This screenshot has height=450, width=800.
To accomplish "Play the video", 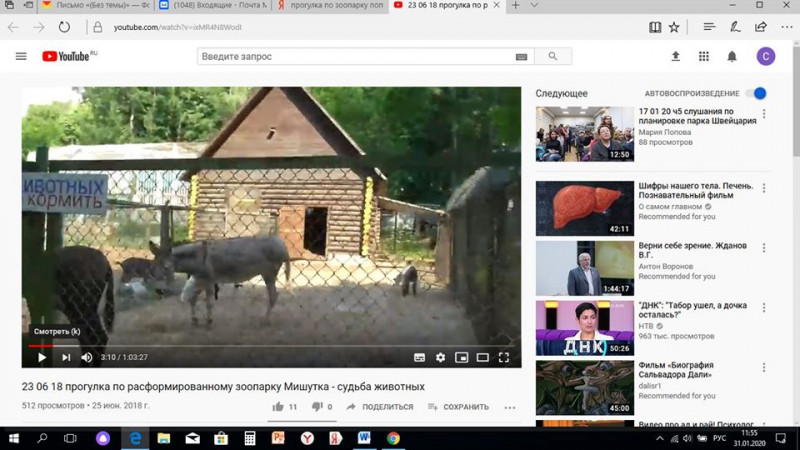I will point(42,357).
